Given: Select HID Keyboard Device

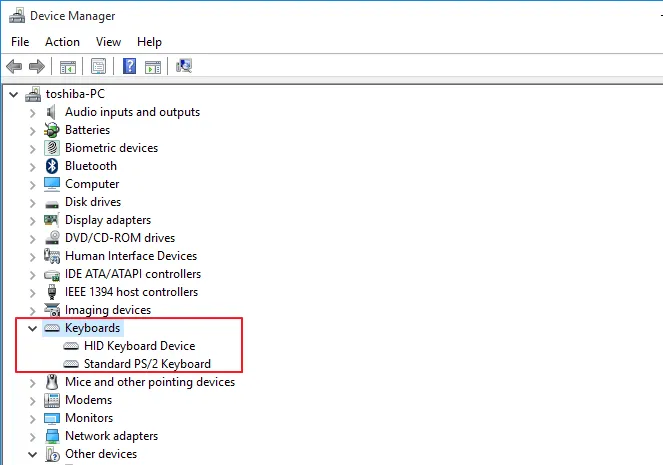Looking at the screenshot, I should tap(139, 346).
